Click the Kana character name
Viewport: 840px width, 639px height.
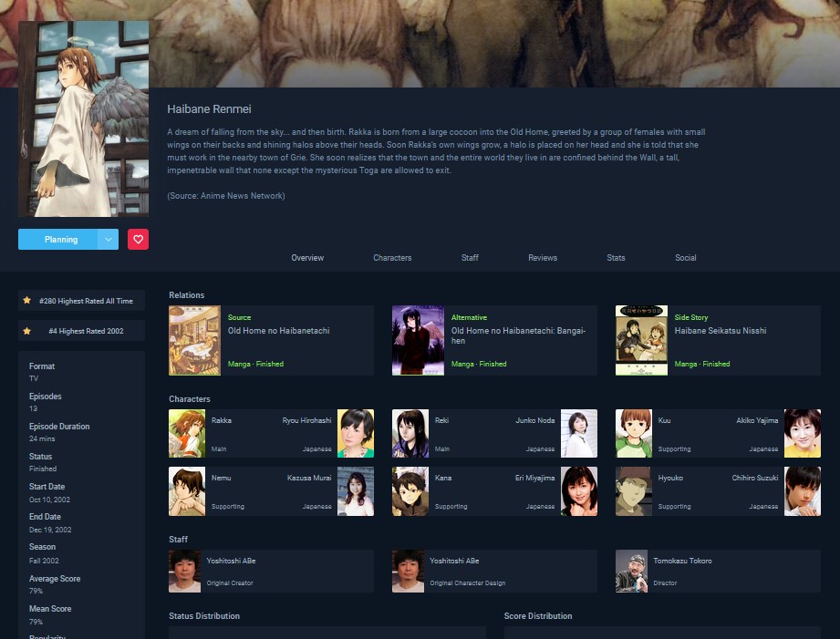pos(443,478)
